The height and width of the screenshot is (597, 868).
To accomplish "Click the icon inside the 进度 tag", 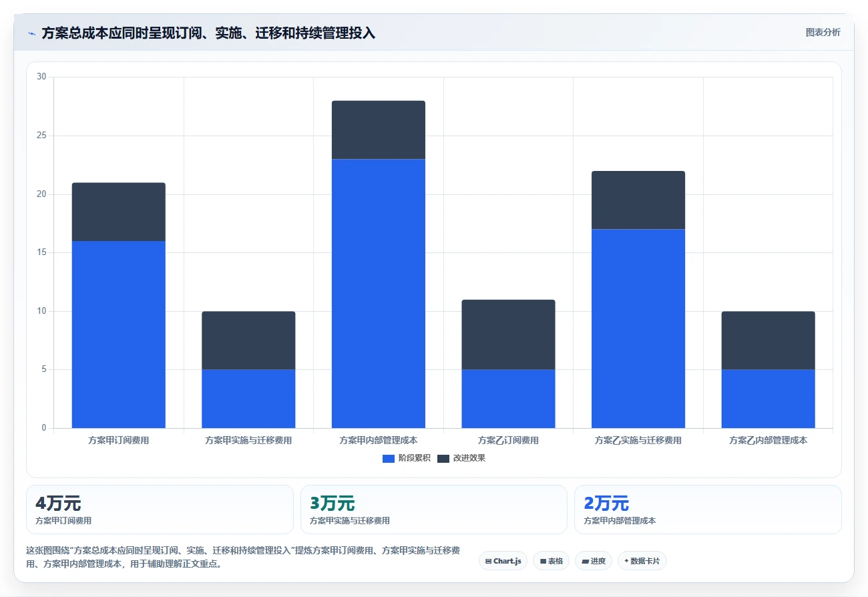I will 585,561.
